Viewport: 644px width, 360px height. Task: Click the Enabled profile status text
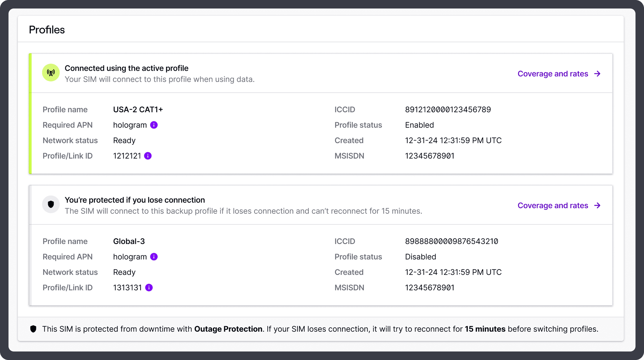coord(419,125)
